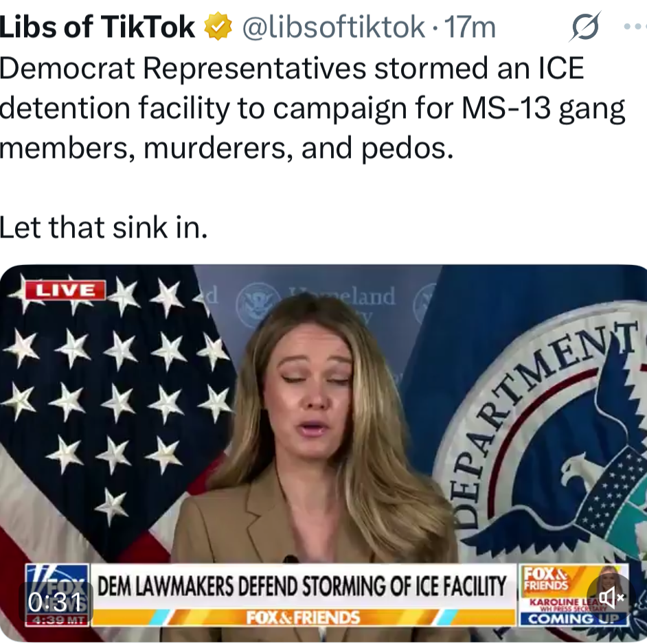Screen dimensions: 647x644
Task: Click the gold verified badge icon
Action: (x=218, y=26)
